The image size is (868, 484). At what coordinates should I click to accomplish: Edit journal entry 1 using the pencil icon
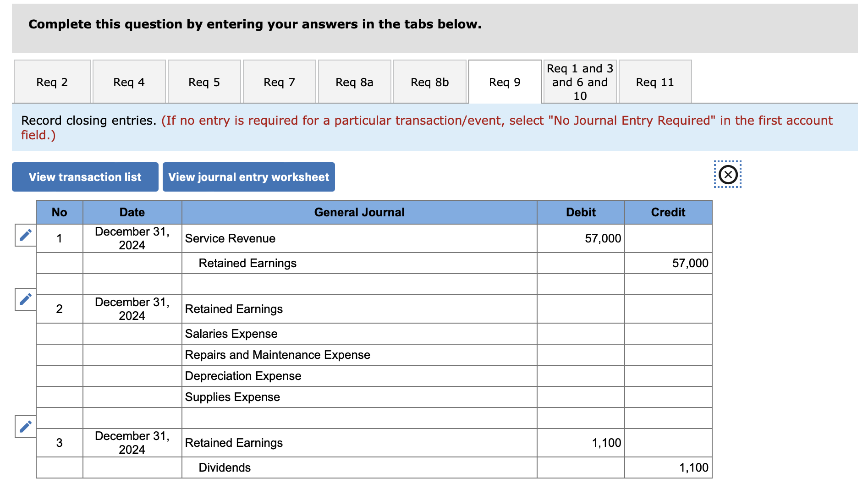coord(25,234)
